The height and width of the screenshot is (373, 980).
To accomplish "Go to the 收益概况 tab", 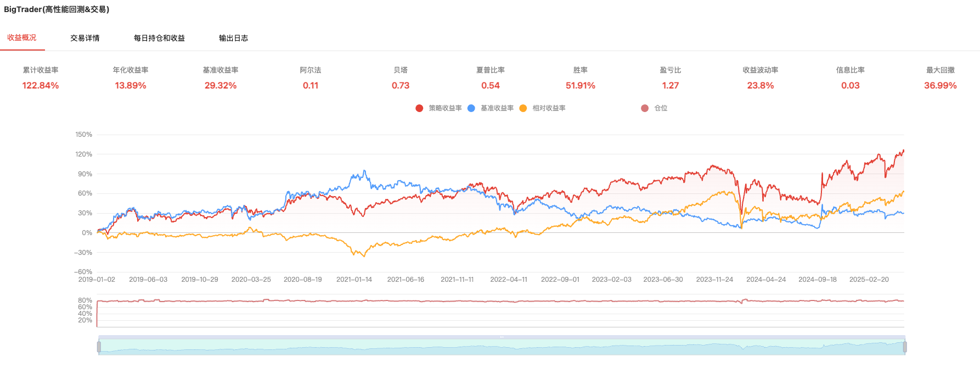I will (22, 37).
